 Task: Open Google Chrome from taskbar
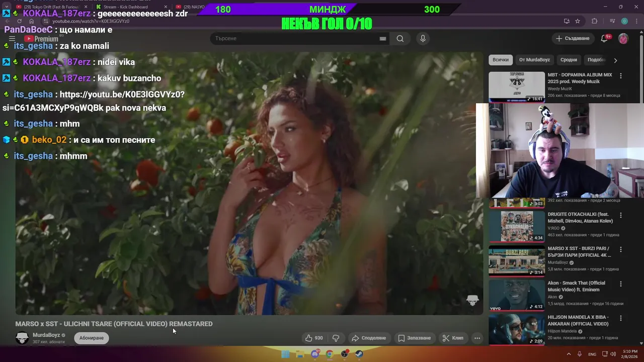point(330,354)
